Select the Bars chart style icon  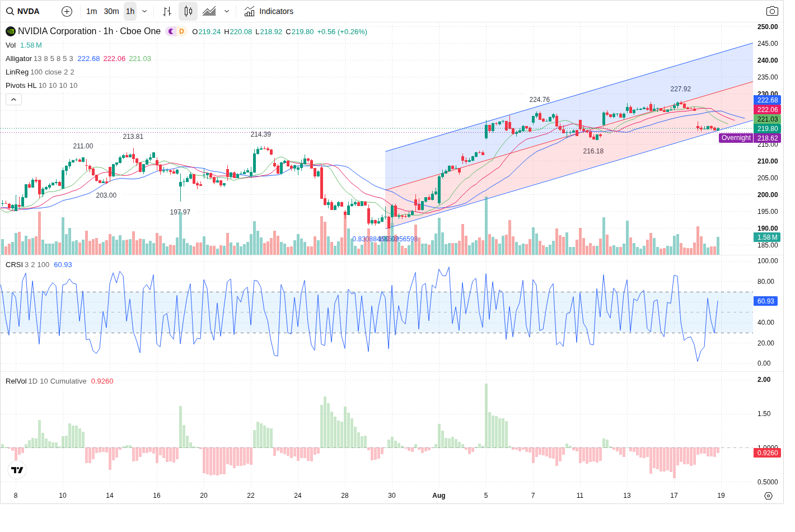167,11
